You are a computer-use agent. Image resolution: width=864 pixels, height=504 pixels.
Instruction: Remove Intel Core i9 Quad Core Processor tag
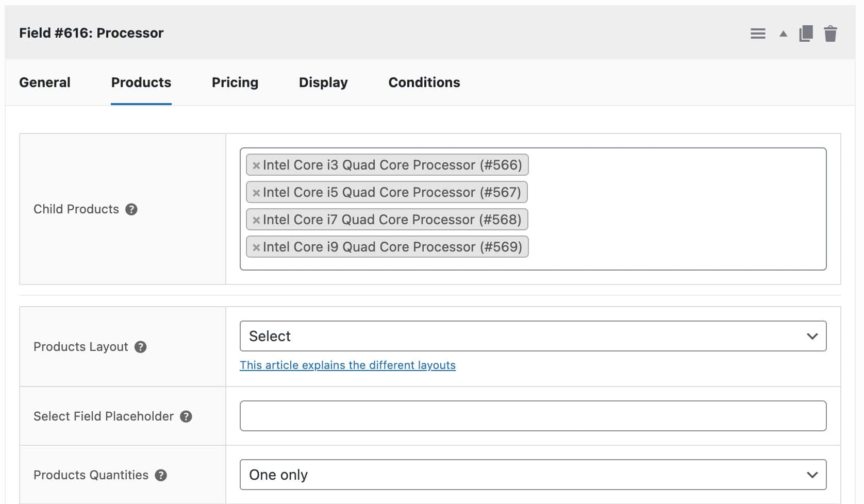256,247
